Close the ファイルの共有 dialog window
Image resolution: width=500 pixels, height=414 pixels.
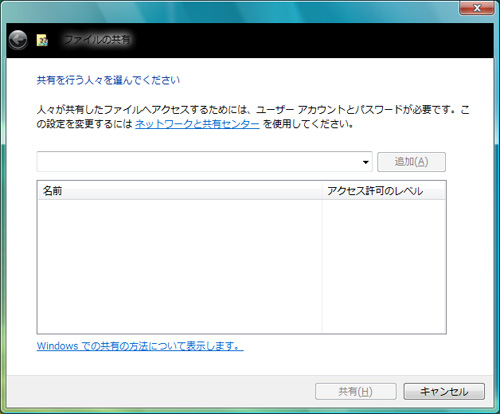(477, 8)
